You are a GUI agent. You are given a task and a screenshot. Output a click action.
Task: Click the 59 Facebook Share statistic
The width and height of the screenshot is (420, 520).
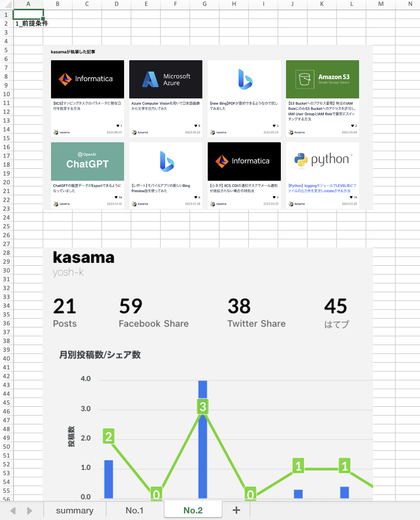coord(131,306)
